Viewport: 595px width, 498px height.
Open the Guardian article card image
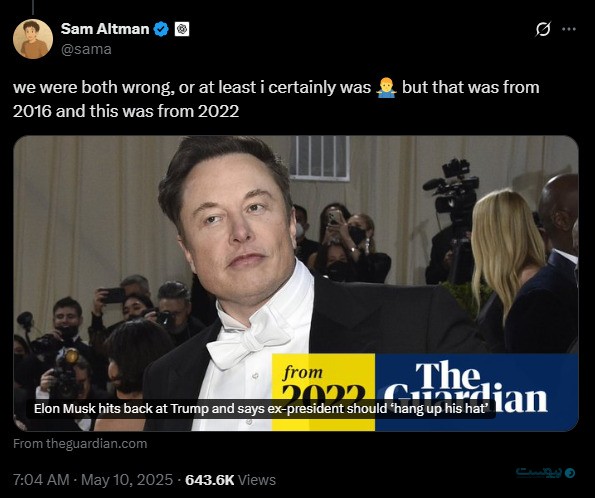[x=296, y=283]
